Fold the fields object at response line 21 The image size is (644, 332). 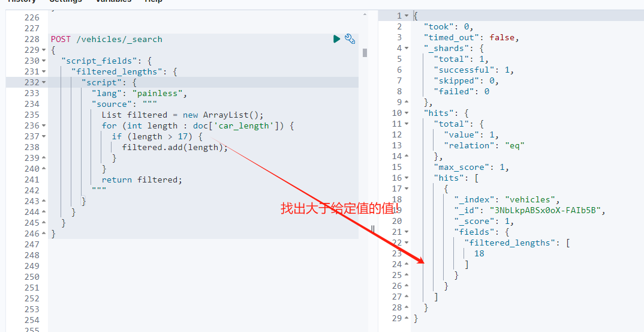[x=407, y=232]
